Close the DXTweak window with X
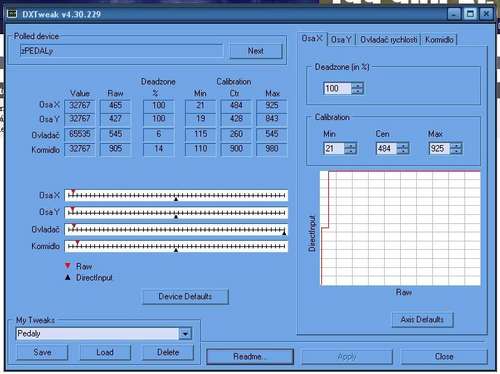The image size is (500, 374). coord(486,14)
